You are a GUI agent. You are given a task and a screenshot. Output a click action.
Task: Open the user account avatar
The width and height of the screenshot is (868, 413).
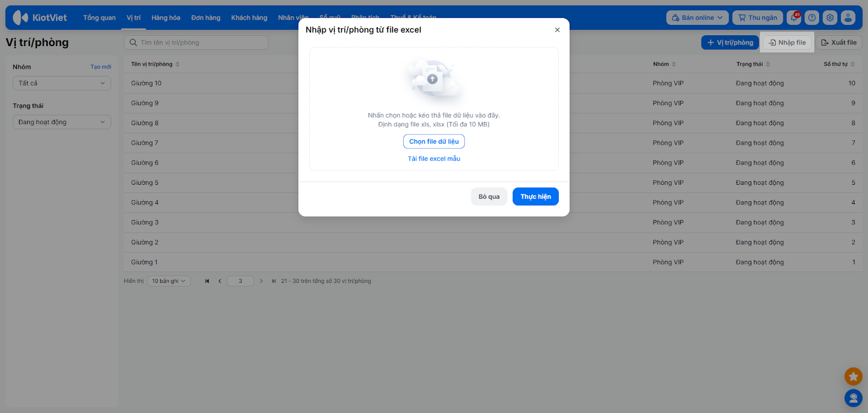tap(848, 17)
